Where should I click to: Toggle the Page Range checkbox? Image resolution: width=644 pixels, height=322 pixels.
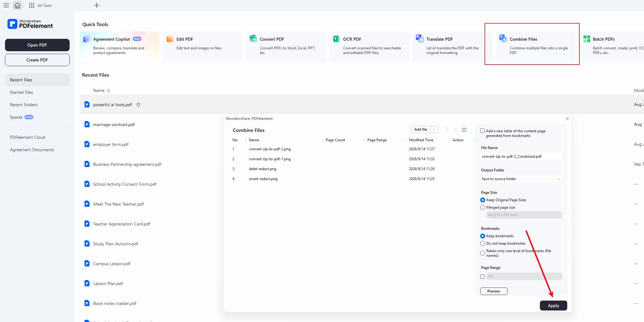(482, 276)
